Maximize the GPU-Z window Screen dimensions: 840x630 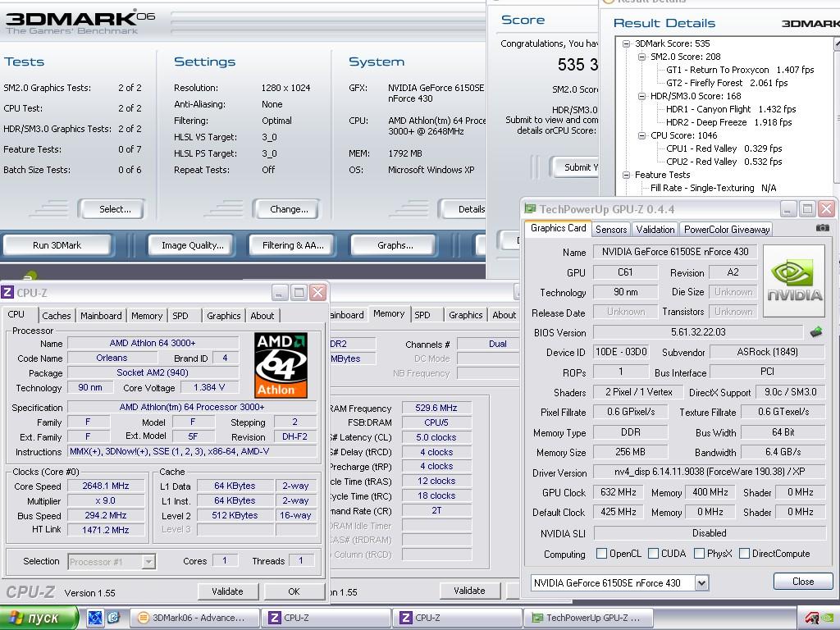tap(807, 209)
